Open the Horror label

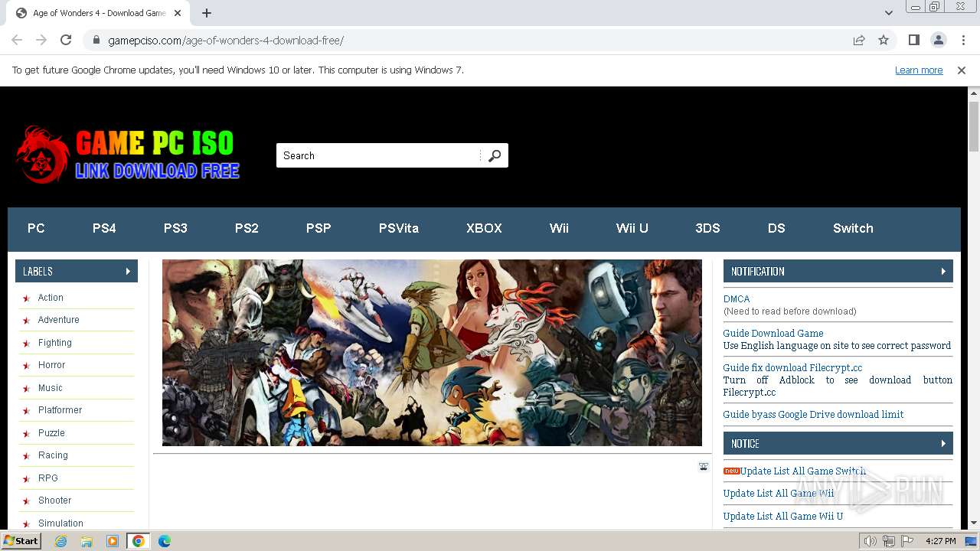[51, 365]
